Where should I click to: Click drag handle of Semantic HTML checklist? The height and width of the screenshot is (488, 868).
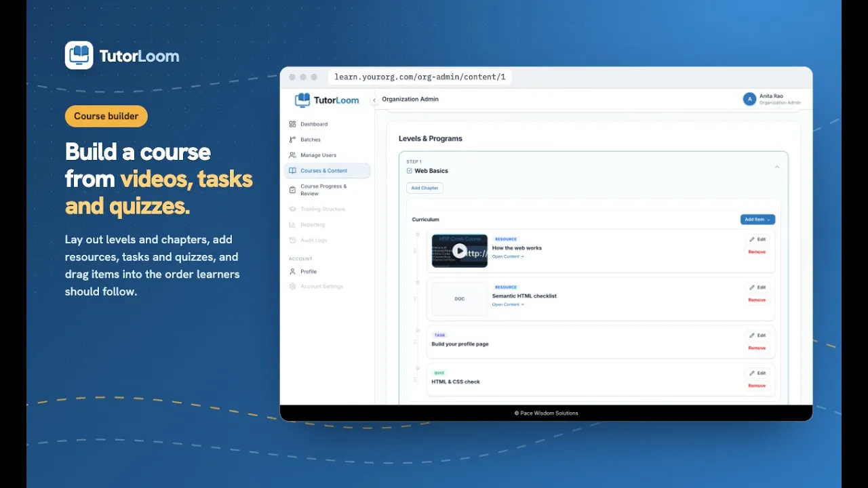click(x=416, y=299)
